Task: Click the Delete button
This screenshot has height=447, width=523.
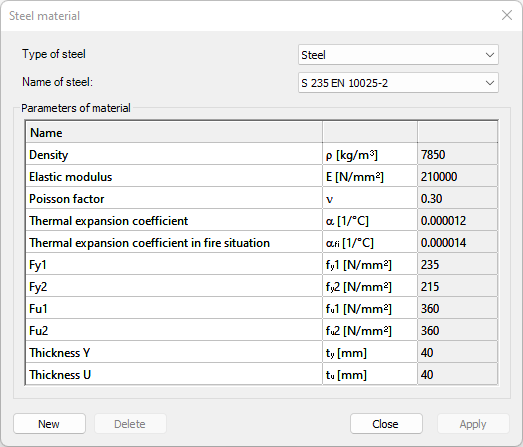Action: pyautogui.click(x=130, y=424)
